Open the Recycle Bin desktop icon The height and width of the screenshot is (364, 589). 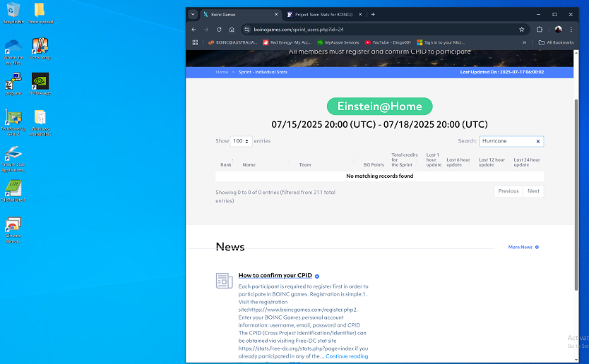click(x=13, y=13)
